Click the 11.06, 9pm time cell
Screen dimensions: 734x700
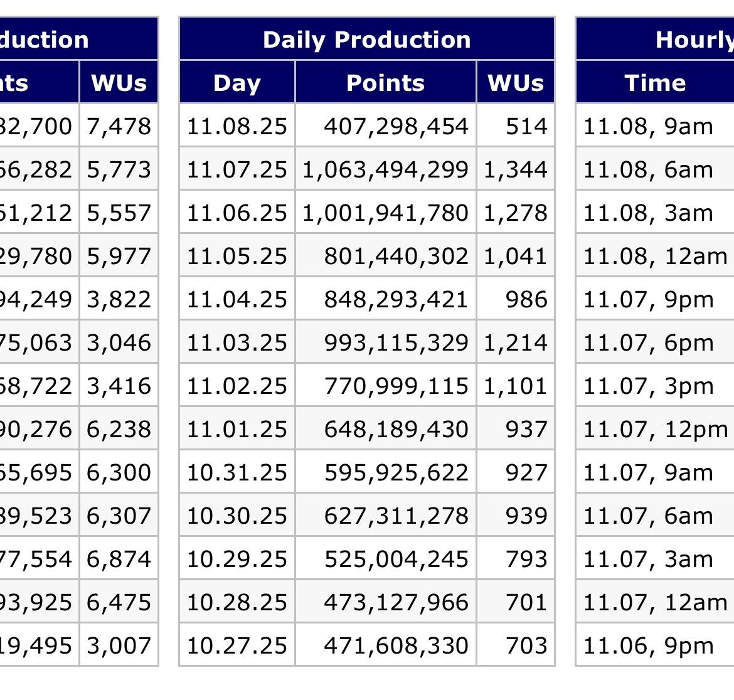pyautogui.click(x=648, y=645)
